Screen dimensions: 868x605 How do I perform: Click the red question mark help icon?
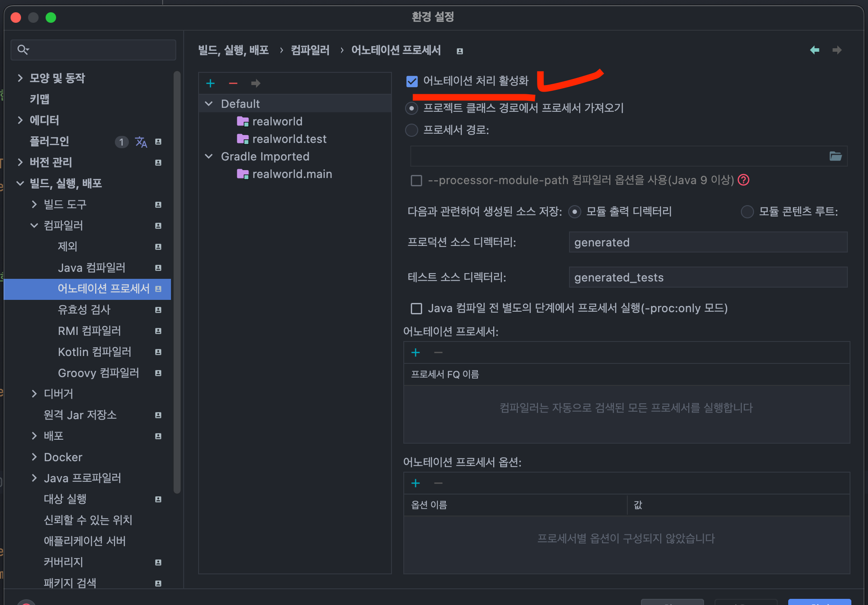click(x=744, y=180)
